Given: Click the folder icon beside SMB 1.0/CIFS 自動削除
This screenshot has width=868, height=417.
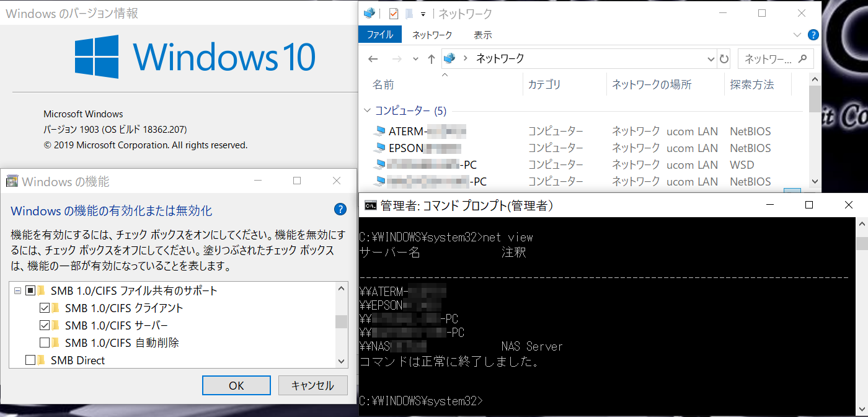Looking at the screenshot, I should pos(56,343).
